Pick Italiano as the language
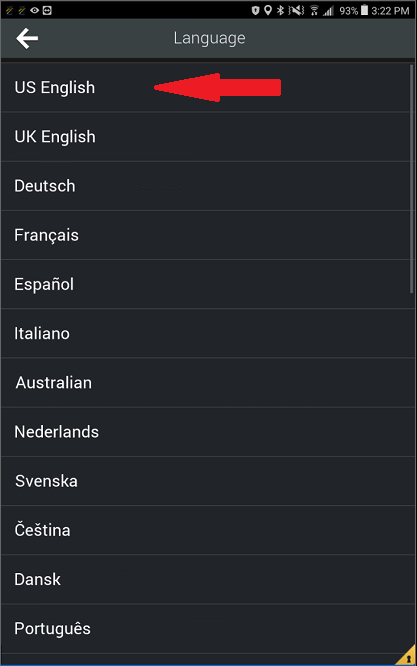417x666 pixels. (x=207, y=333)
